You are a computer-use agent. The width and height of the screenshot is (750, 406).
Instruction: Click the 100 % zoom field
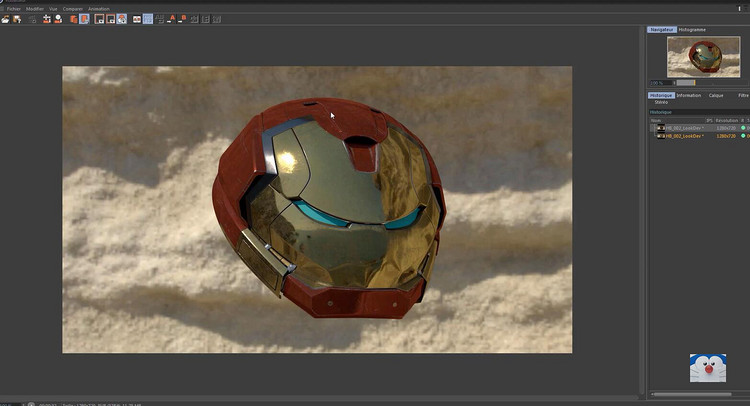tap(660, 83)
